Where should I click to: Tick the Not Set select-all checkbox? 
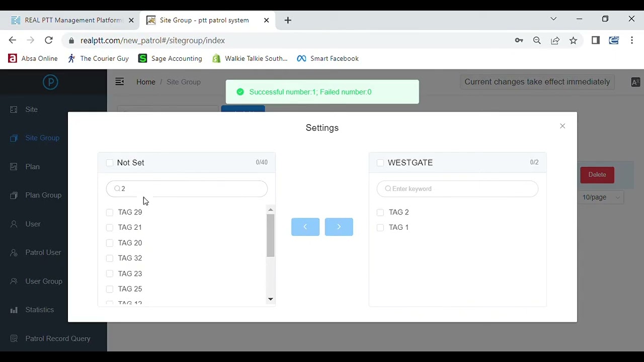pyautogui.click(x=110, y=162)
